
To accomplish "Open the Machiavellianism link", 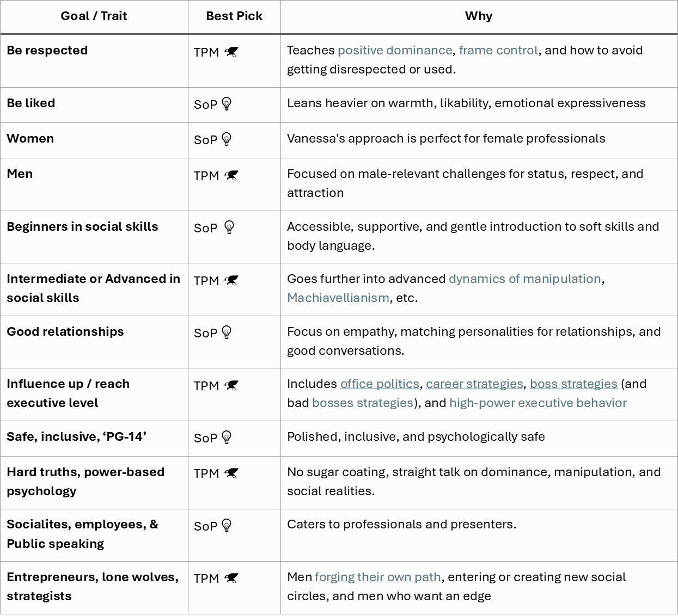I will tap(338, 298).
